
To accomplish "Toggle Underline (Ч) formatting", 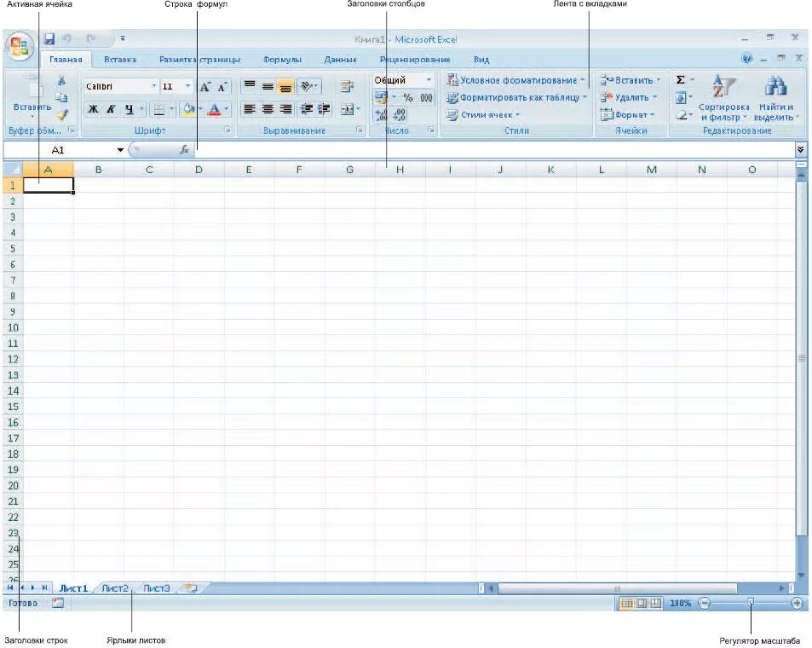I will click(129, 109).
